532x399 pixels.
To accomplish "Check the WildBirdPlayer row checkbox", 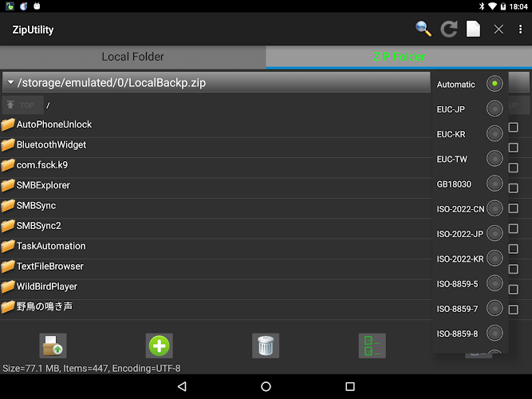I will click(x=514, y=290).
